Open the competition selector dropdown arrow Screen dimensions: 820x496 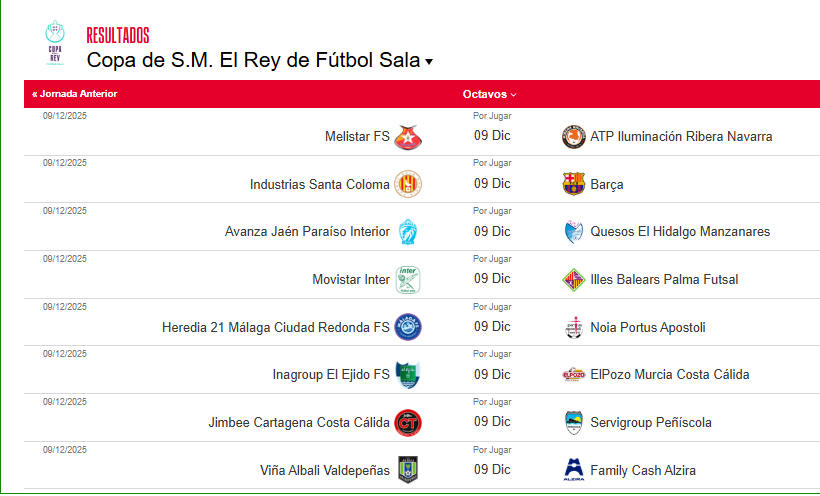[x=429, y=62]
